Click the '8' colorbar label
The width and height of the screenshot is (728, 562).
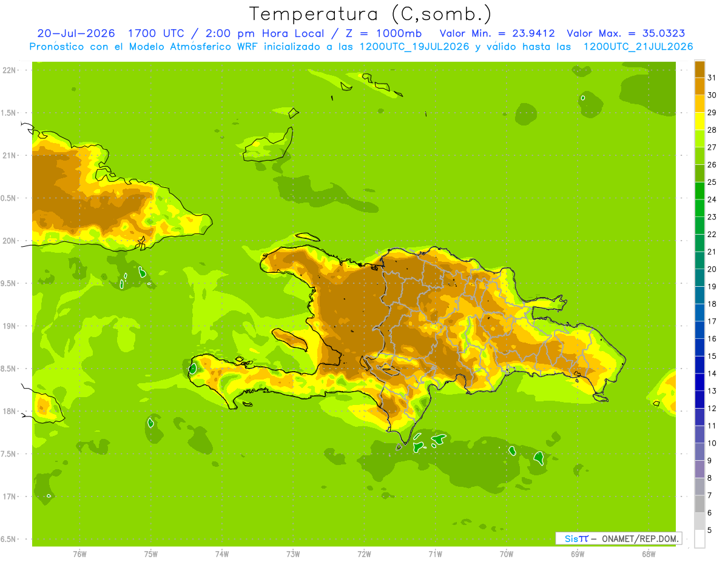pyautogui.click(x=709, y=478)
